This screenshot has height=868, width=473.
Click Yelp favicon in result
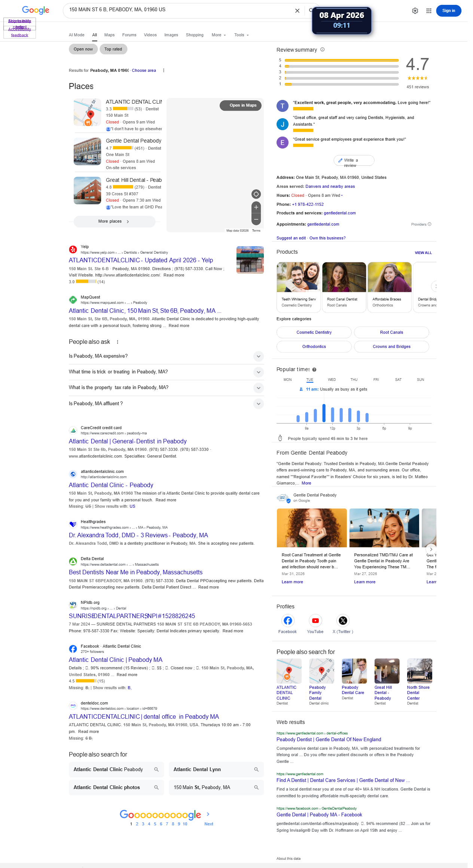click(73, 249)
